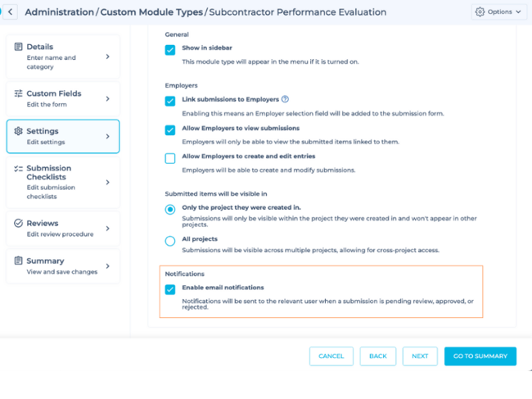Click the Go To Summary button
The image size is (532, 399).
[x=480, y=356]
